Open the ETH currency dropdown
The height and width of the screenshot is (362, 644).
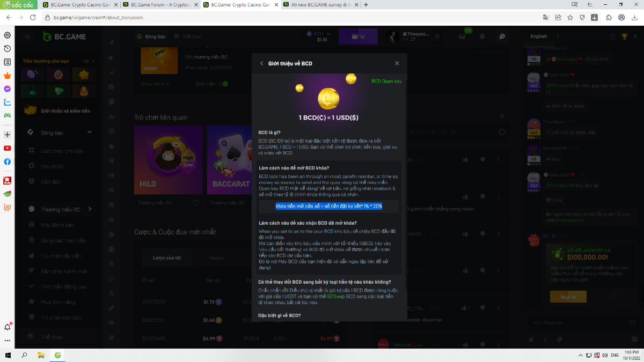[321, 36]
